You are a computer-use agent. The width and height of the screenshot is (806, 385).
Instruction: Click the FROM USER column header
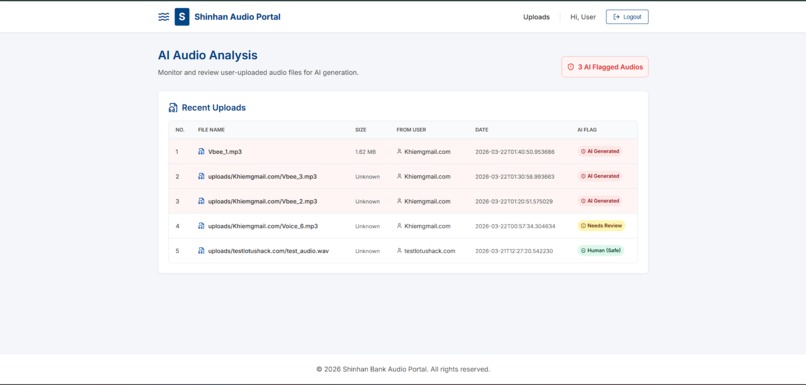(411, 130)
